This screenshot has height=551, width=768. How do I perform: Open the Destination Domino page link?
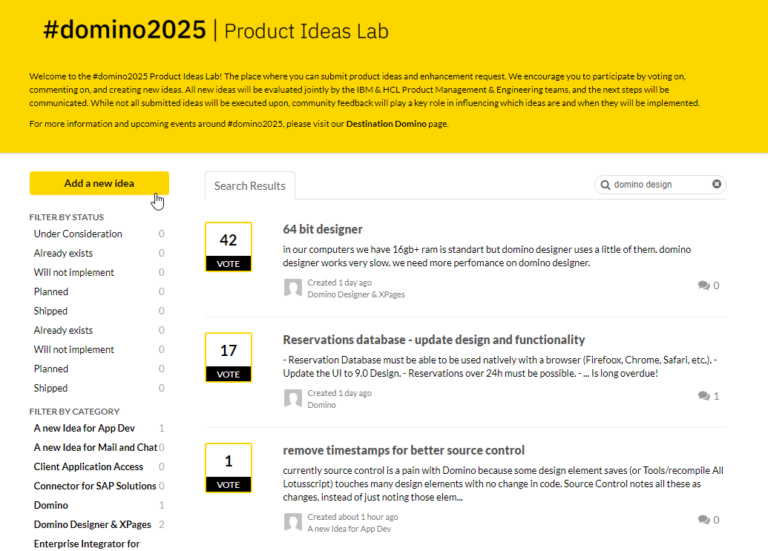(386, 124)
